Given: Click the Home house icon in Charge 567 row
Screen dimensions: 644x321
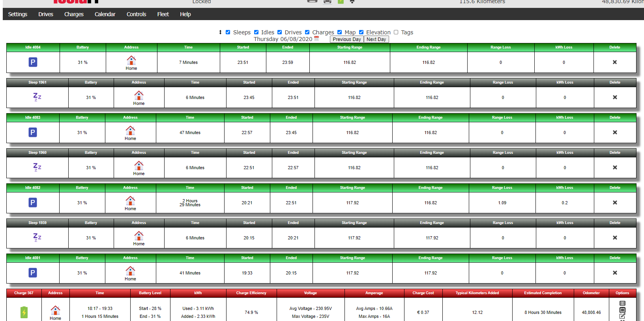Looking at the screenshot, I should pyautogui.click(x=55, y=310).
